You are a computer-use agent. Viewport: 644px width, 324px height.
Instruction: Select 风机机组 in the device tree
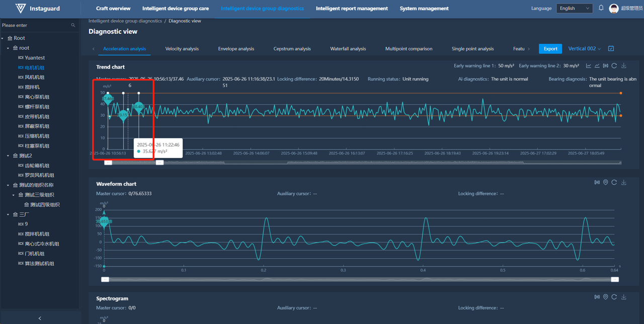point(34,77)
